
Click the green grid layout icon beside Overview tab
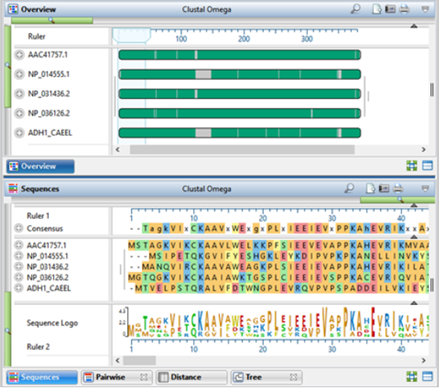pyautogui.click(x=412, y=166)
